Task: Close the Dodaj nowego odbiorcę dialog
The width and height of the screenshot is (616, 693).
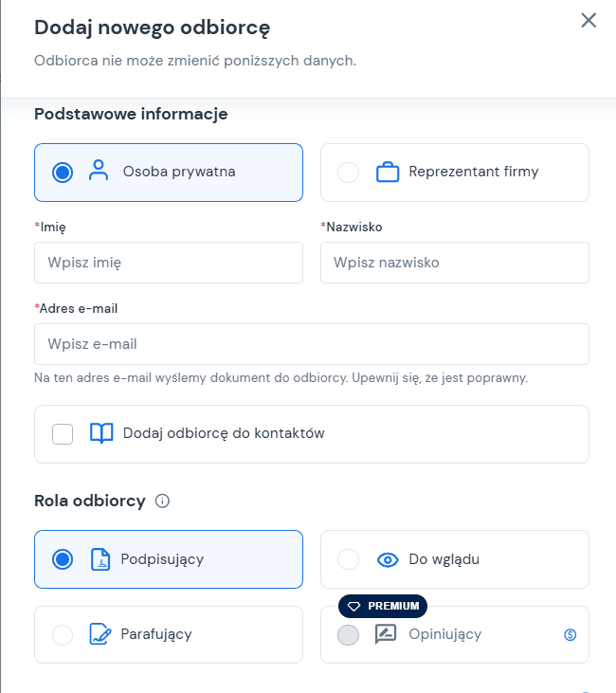Action: click(589, 21)
